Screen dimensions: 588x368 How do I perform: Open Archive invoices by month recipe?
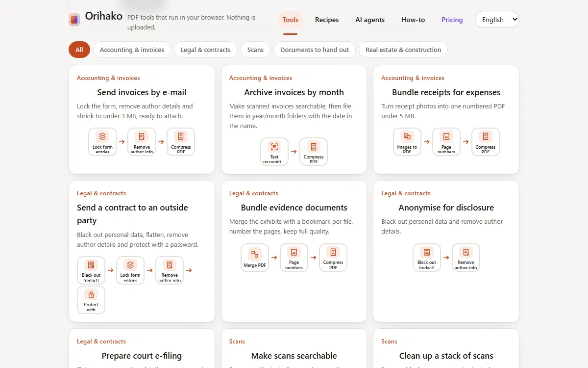[x=294, y=92]
